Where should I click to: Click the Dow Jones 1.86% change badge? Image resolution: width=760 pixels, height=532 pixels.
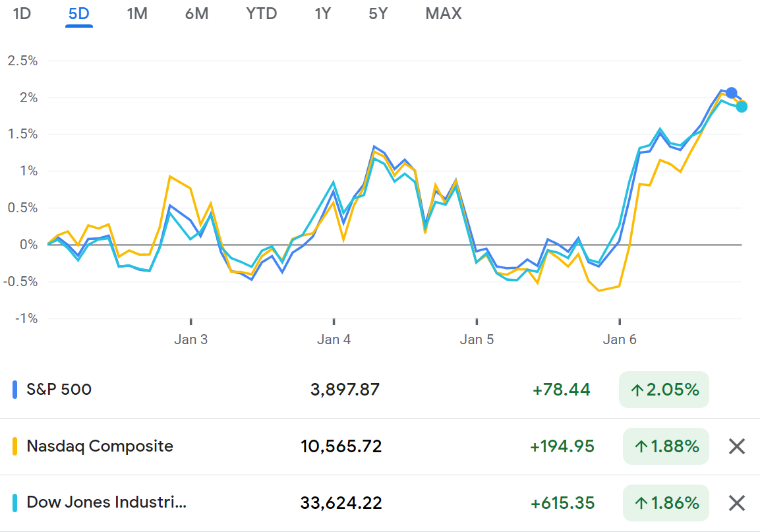coord(666,503)
